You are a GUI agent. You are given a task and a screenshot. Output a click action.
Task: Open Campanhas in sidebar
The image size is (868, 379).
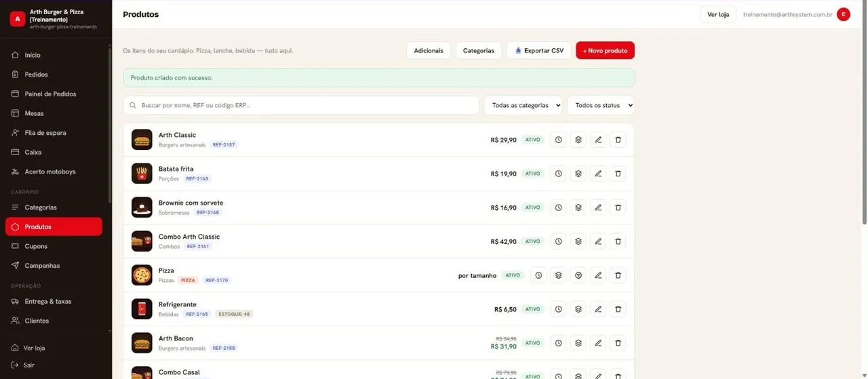click(54, 266)
